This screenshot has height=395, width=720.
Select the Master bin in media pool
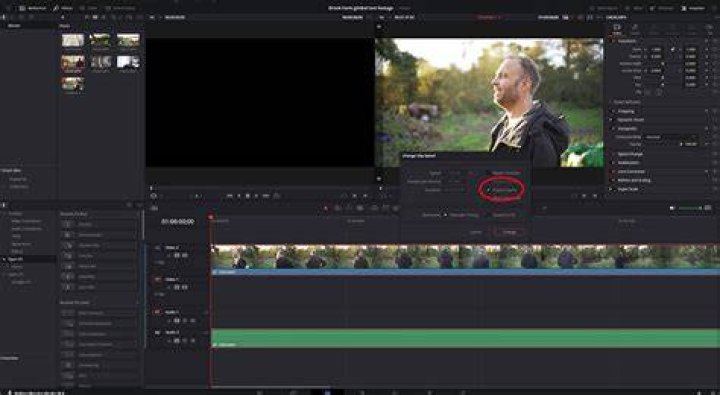14,26
